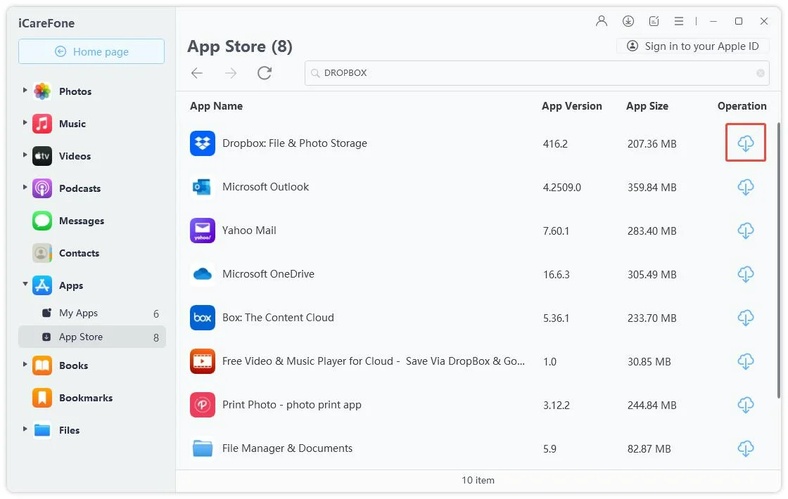Collapse the Apps tree arrow
The height and width of the screenshot is (499, 788).
click(x=25, y=284)
